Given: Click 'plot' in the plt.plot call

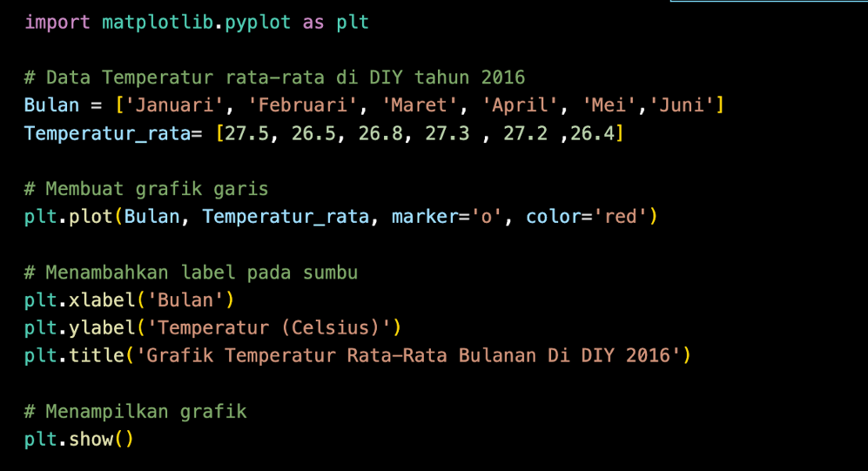Looking at the screenshot, I should (91, 217).
